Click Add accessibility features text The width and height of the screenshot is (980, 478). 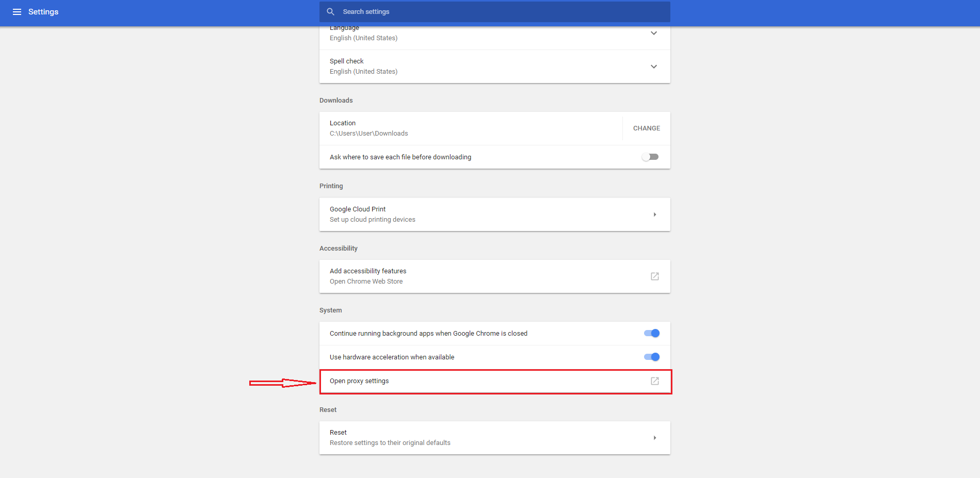368,271
